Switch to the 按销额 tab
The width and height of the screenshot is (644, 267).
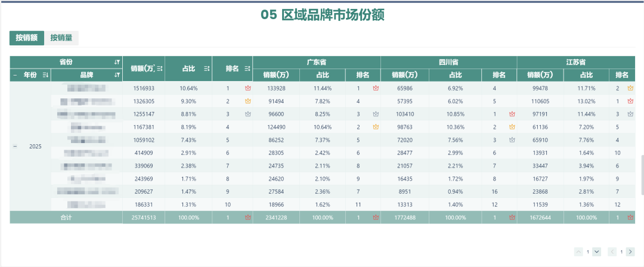[27, 38]
